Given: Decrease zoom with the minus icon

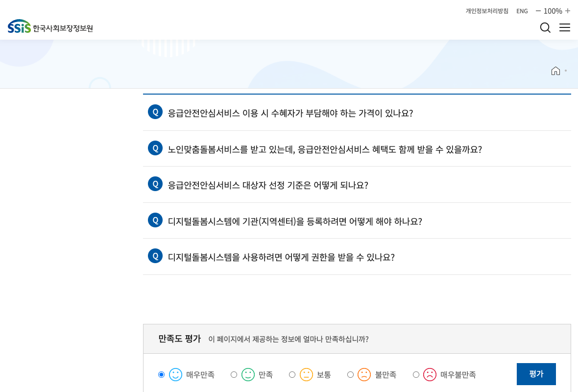Looking at the screenshot, I should click(x=538, y=11).
